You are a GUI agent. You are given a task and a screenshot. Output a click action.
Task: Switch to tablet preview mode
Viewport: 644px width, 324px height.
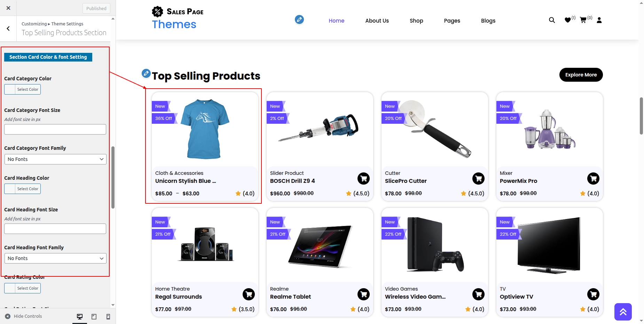click(x=94, y=316)
